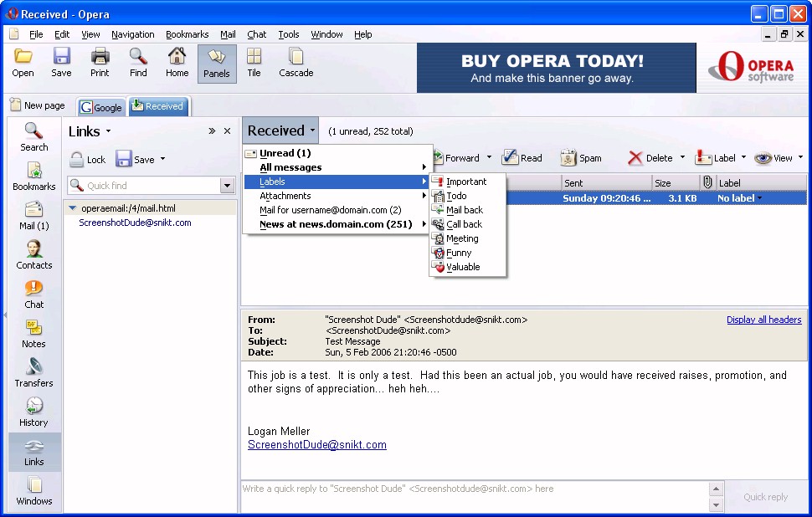Choose the Meeting label
The height and width of the screenshot is (517, 812).
(467, 238)
